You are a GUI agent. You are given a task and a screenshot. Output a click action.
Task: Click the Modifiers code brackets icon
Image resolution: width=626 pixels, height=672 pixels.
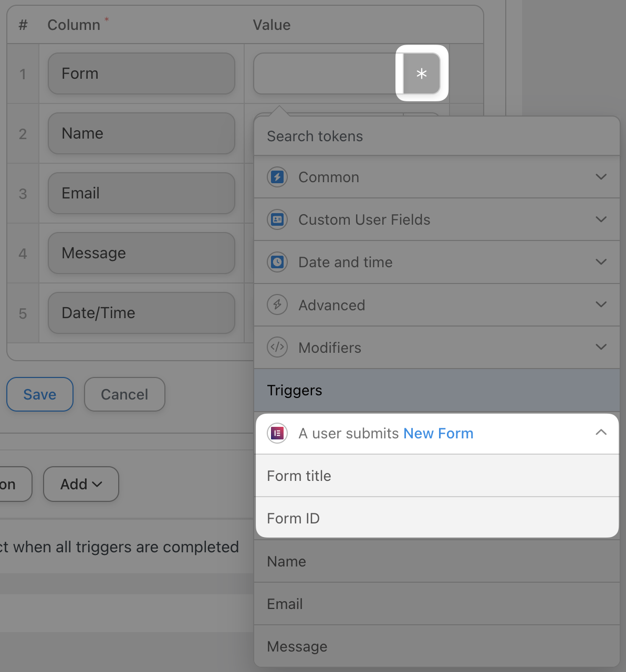pyautogui.click(x=277, y=347)
